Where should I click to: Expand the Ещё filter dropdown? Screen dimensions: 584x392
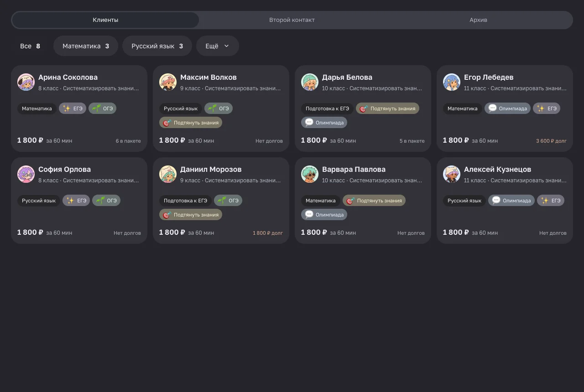click(218, 46)
